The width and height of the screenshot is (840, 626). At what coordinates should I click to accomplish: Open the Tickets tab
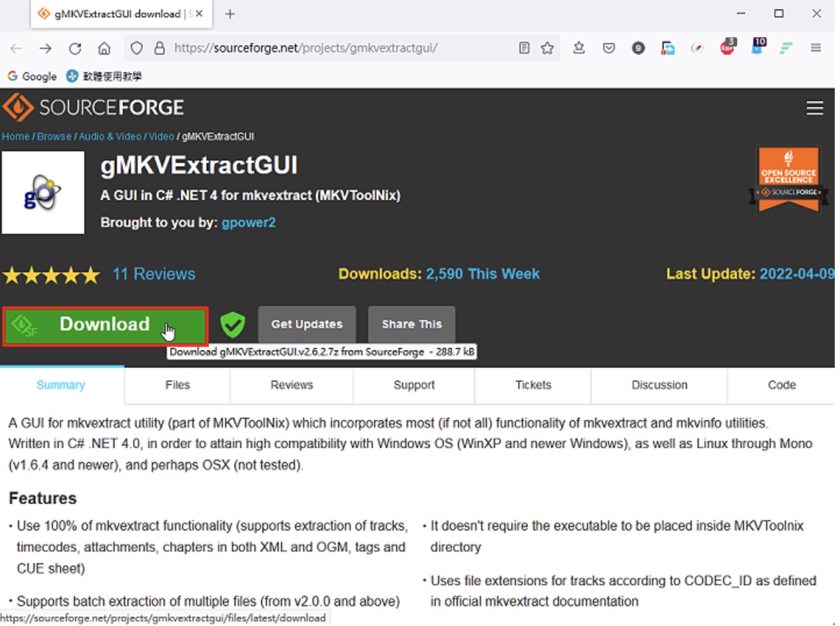[x=533, y=385]
